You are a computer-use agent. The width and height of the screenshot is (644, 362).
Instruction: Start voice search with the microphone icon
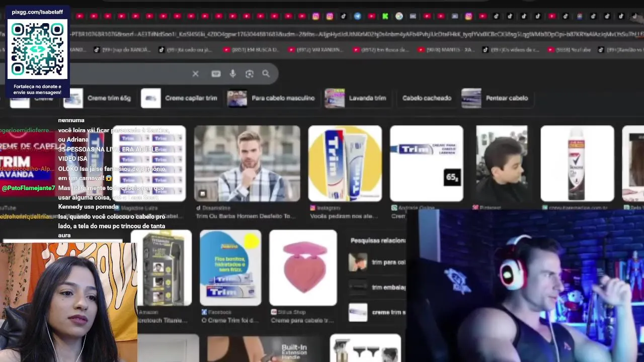(232, 74)
